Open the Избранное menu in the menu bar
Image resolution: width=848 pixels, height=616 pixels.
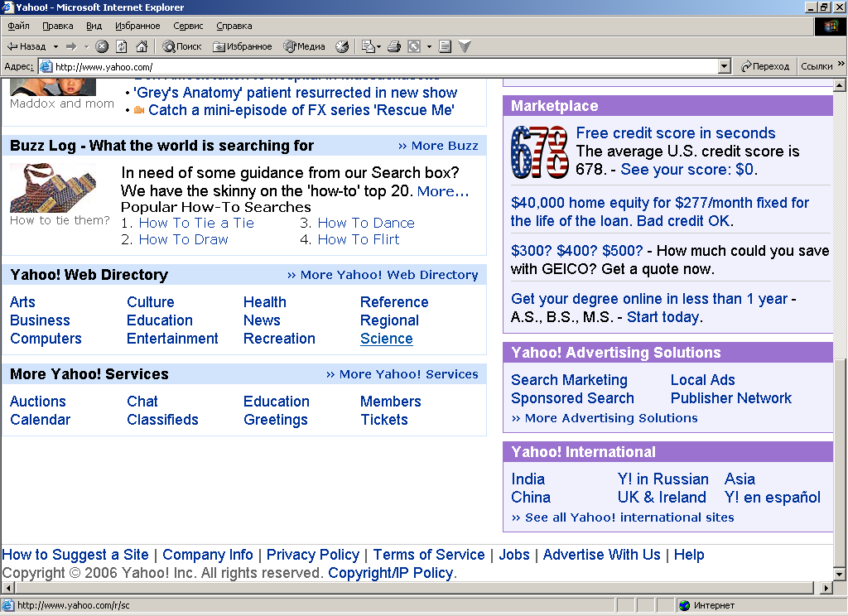137,26
